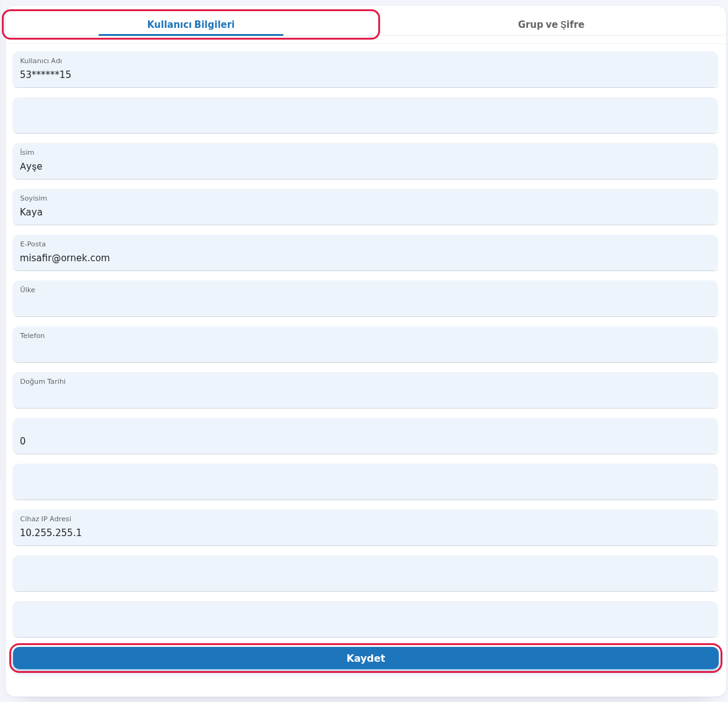Click the empty field just above Kaydet
Viewport: 728px width, 702px height.
pos(365,619)
